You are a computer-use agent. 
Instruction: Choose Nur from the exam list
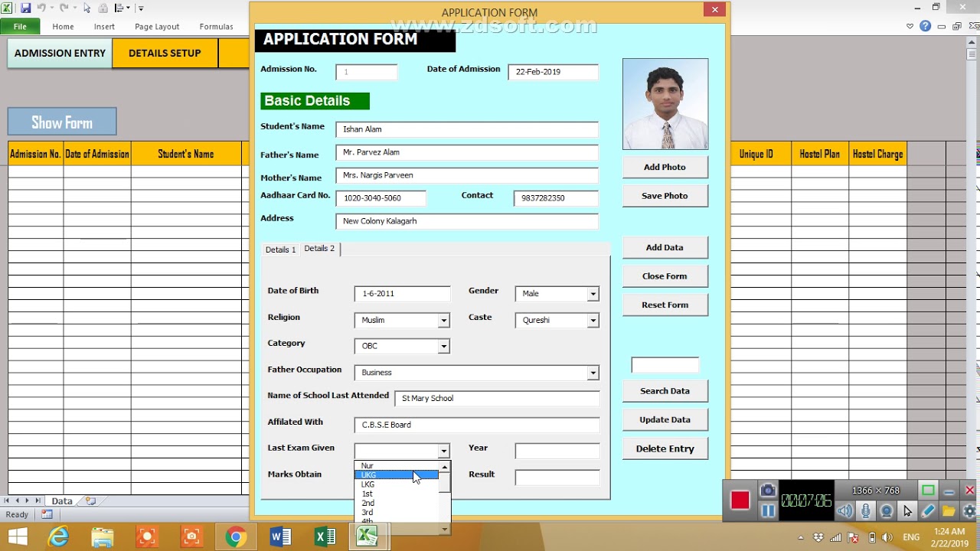396,465
